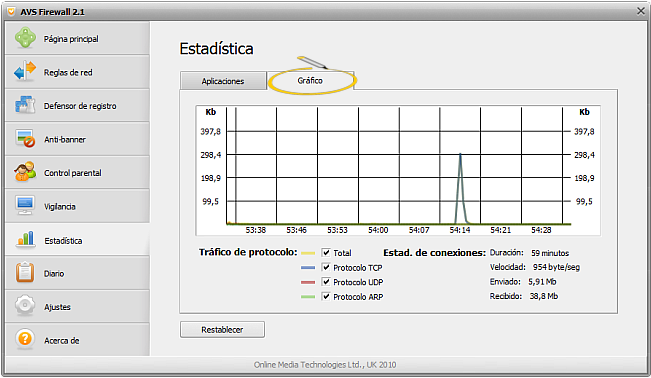Screen dimensions: 651x378
Task: Select Estadística in the sidebar
Action: [x=77, y=240]
